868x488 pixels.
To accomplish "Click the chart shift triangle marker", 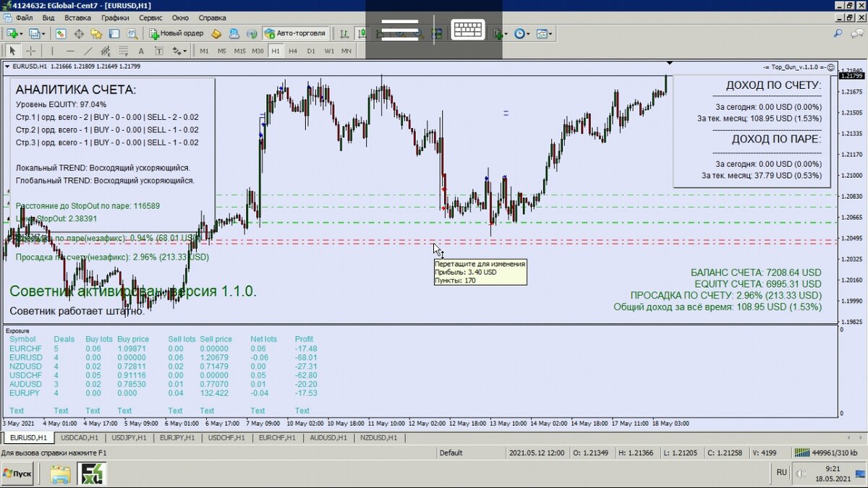I will [x=669, y=63].
